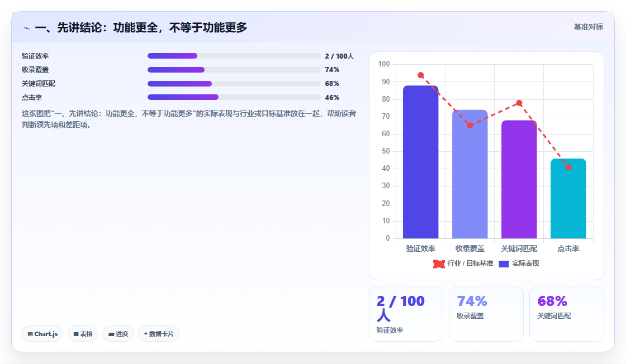Screen dimensions: 626x364
Task: Click the red benchmark point on 收录覆盖
Action: click(x=470, y=126)
